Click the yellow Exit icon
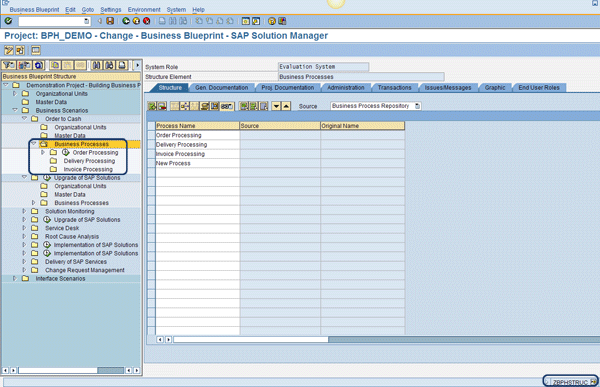Viewport: 600px width, 387px height. [x=136, y=21]
